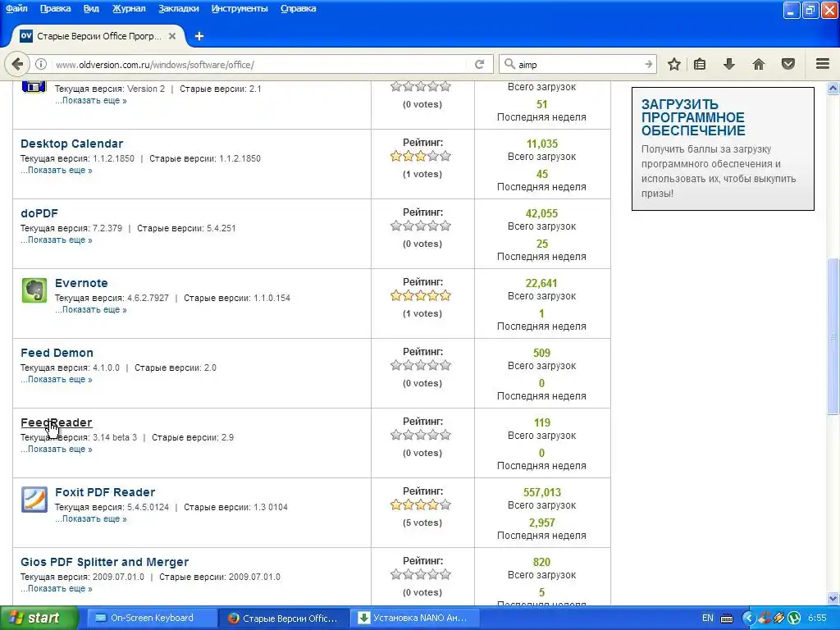
Task: Open the doPDF program link
Action: tap(39, 213)
